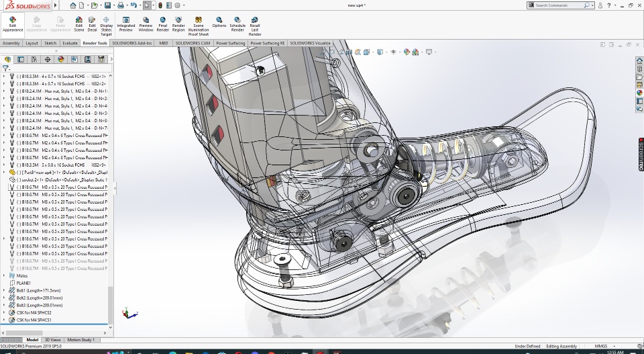Switch to the Sketch tab
Screen dimensions: 644x354
(50, 43)
